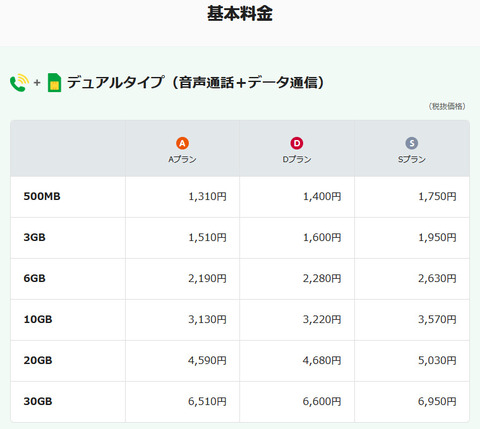This screenshot has height=429, width=480.
Task: Click the 10GB row label
Action: click(x=38, y=319)
